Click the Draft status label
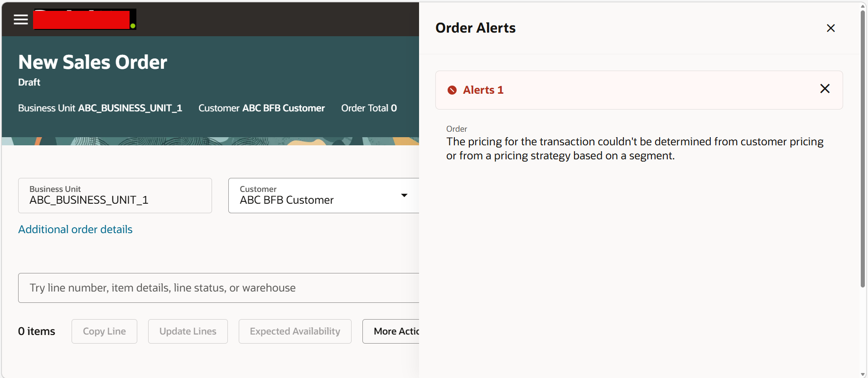The height and width of the screenshot is (378, 868). (x=29, y=82)
